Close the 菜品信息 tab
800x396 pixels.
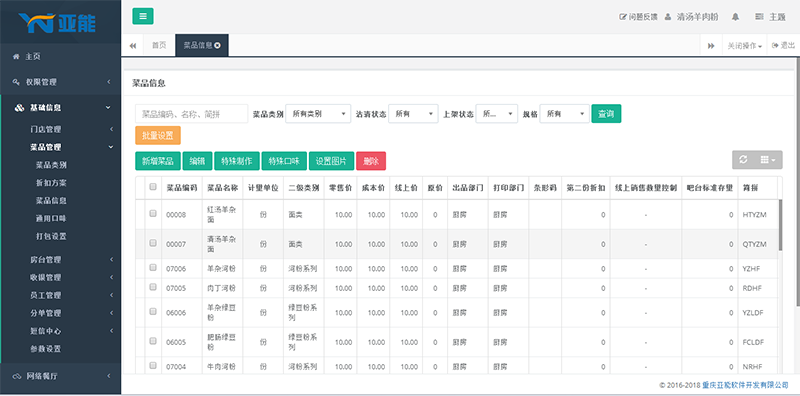pyautogui.click(x=218, y=45)
